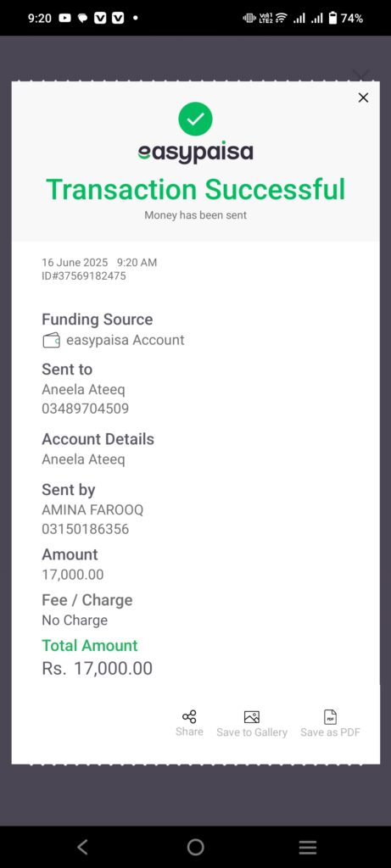Tap the transaction ID number
This screenshot has height=868, width=391.
pos(84,275)
